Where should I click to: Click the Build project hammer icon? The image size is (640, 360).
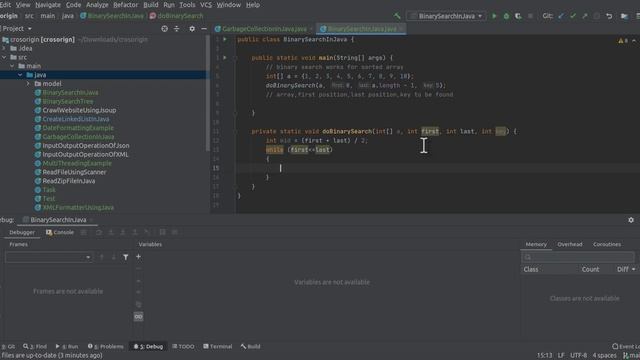pos(397,16)
